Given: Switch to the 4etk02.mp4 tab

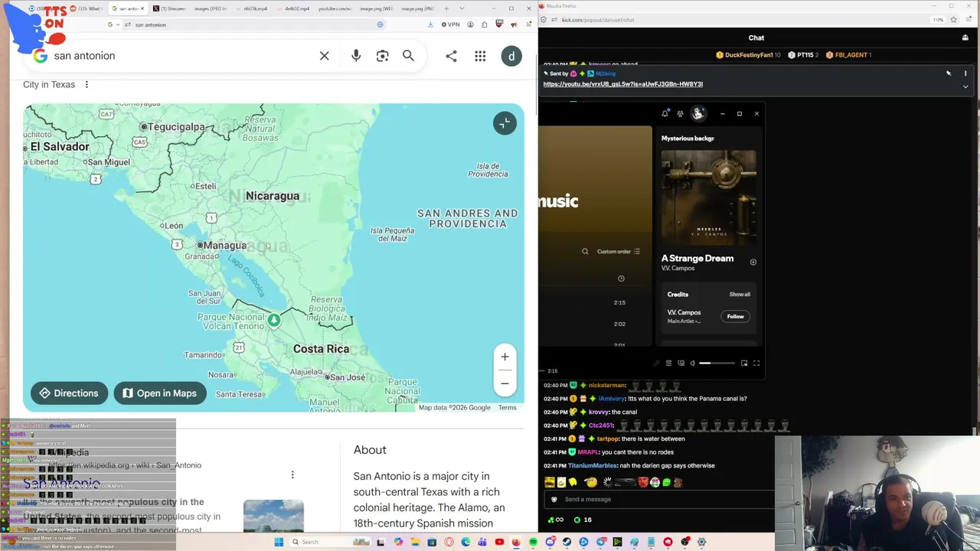Looking at the screenshot, I should tap(294, 8).
